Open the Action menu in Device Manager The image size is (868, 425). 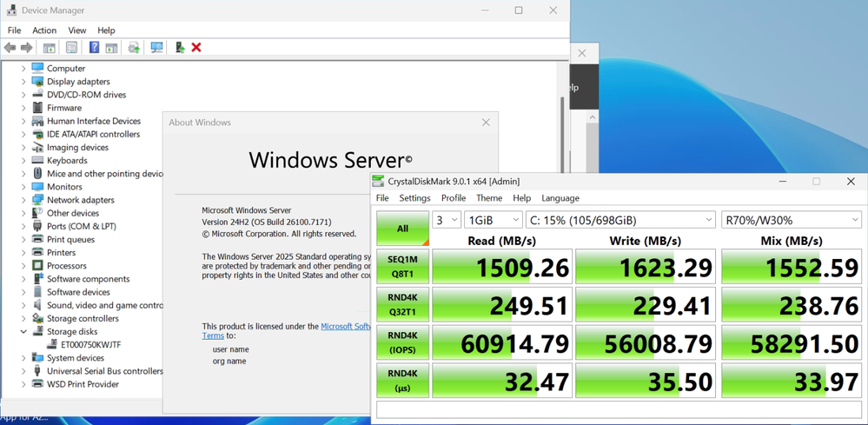coord(44,30)
